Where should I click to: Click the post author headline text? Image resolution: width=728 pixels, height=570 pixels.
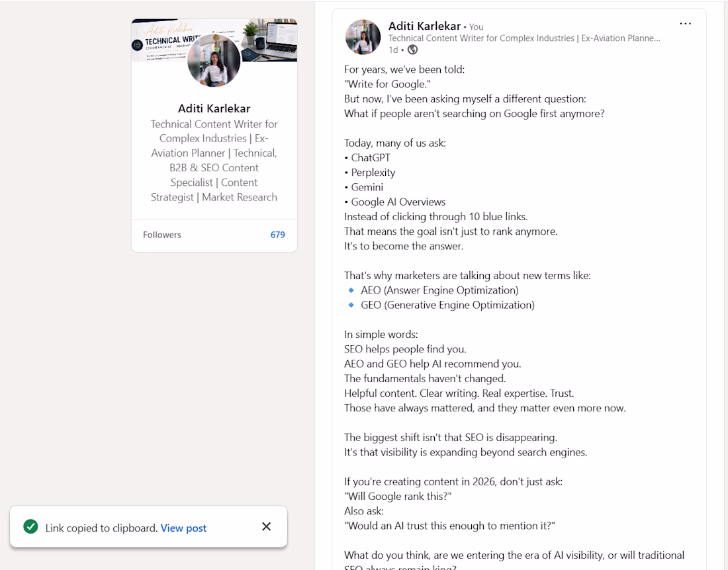tap(524, 38)
